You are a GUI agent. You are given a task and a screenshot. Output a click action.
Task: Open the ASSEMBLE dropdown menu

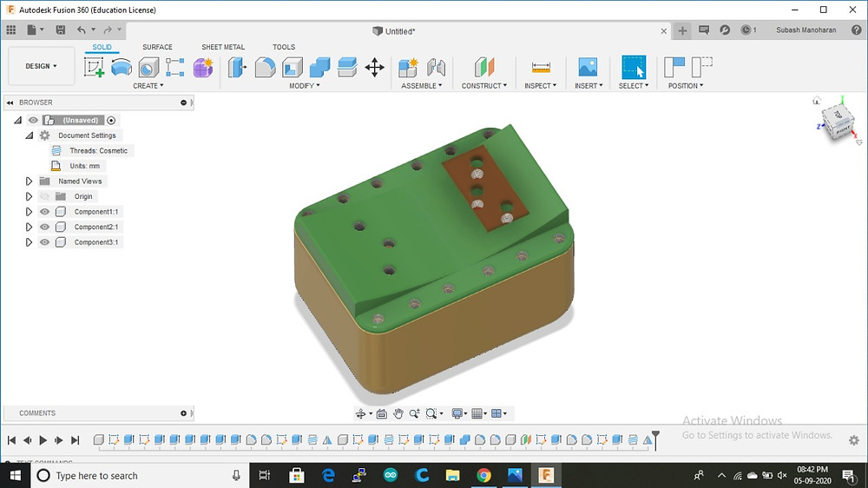tap(422, 86)
